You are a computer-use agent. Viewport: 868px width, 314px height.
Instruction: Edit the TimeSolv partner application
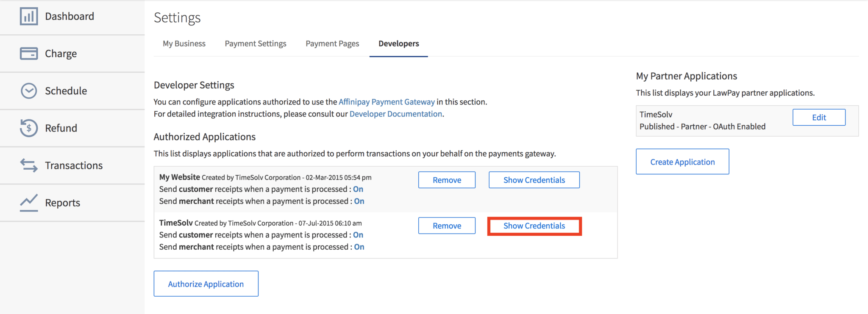tap(819, 118)
